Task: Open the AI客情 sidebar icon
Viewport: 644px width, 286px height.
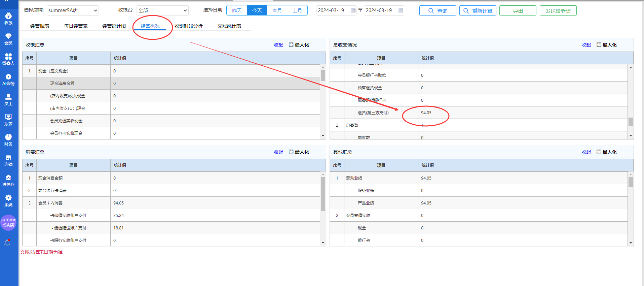Action: (x=8, y=80)
